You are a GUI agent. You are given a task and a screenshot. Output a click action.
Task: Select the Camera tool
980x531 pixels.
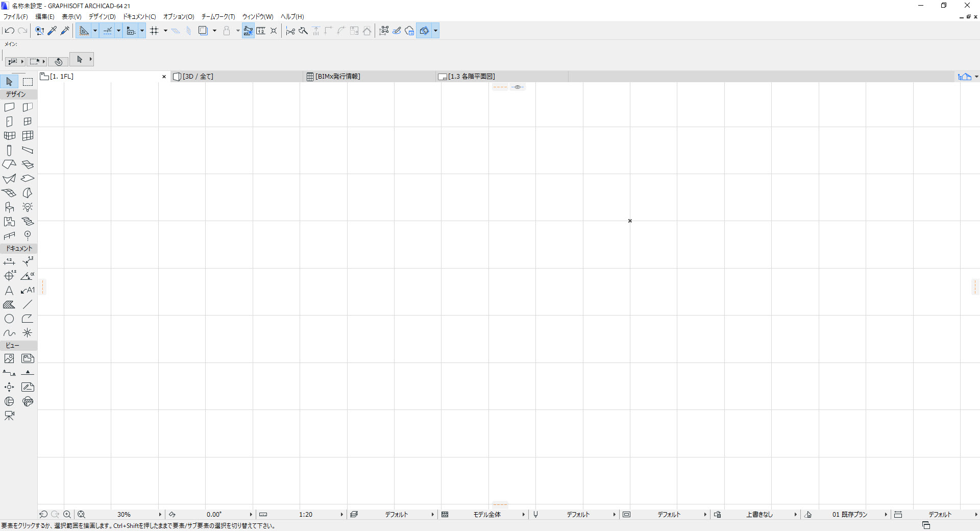(x=9, y=416)
